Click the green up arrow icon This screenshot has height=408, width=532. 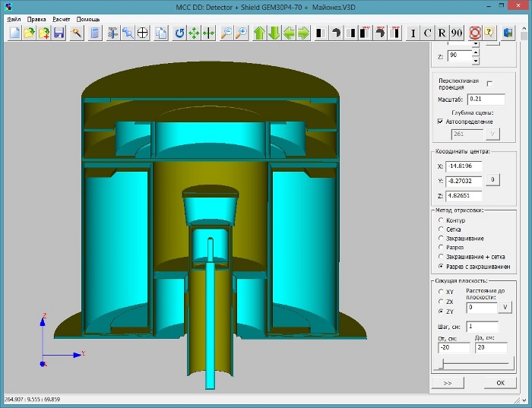[259, 33]
